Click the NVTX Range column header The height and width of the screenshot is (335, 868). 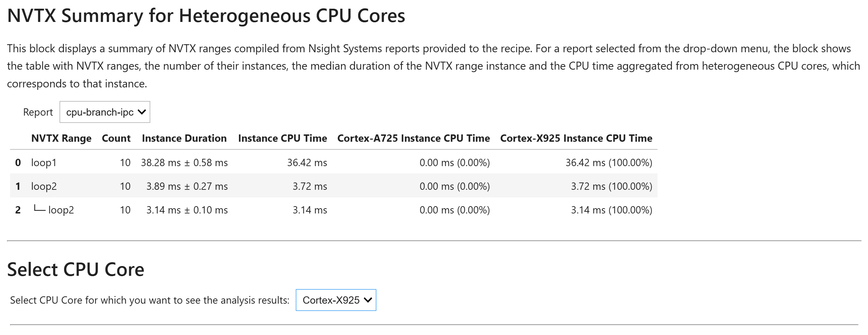(61, 138)
